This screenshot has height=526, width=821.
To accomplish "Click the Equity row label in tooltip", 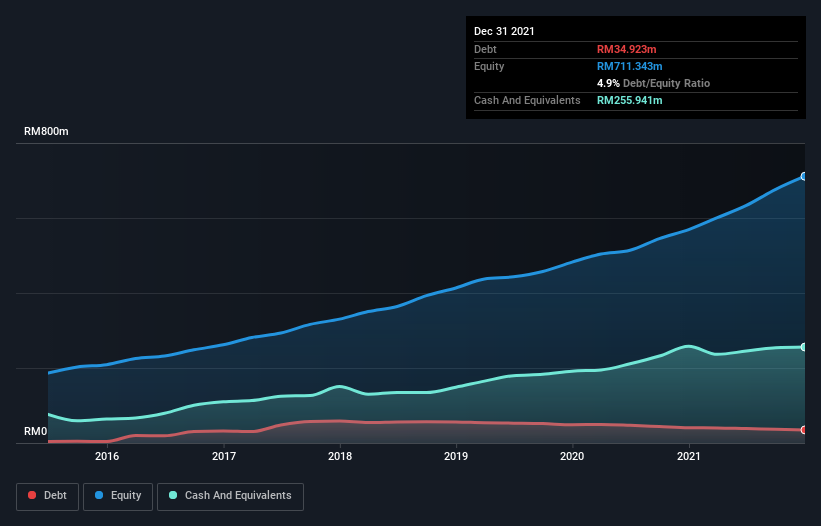I will (x=489, y=66).
